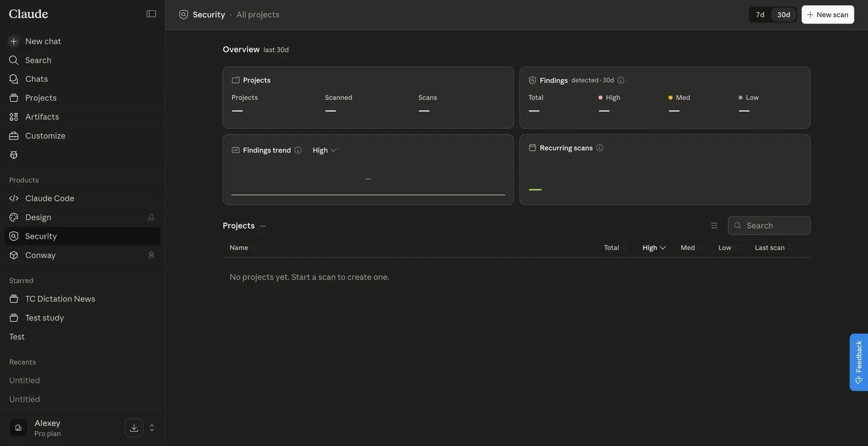Screen dimensions: 868x446
Task: Go to Chats in the sidebar
Action: pyautogui.click(x=82, y=79)
